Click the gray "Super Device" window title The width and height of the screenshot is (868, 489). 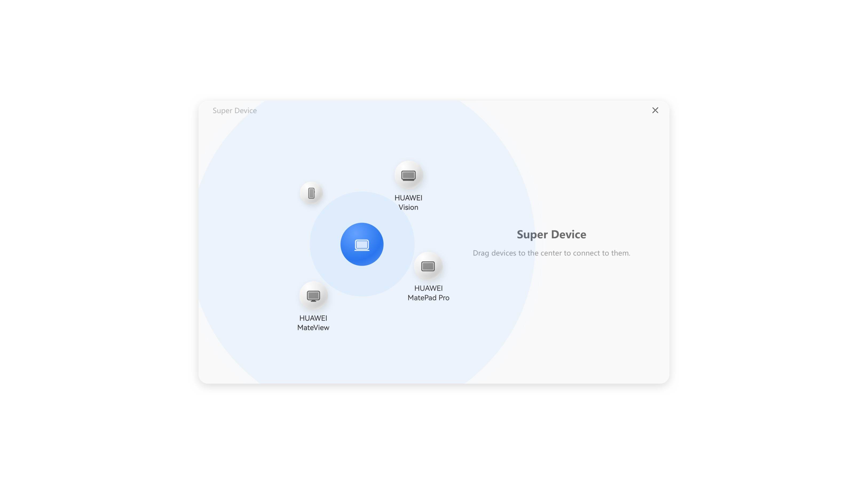point(235,111)
